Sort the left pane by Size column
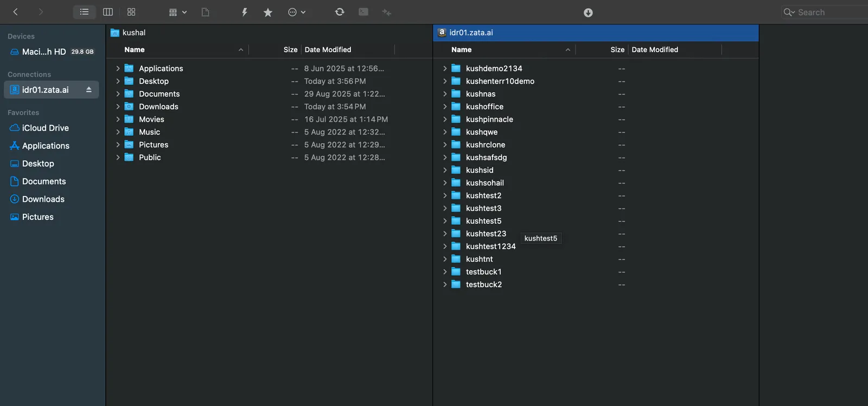 pos(290,49)
